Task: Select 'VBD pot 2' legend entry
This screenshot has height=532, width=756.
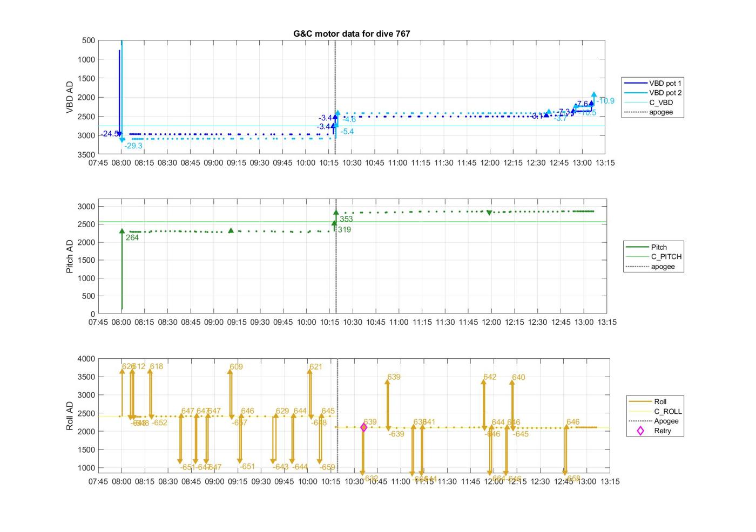Action: [653, 93]
